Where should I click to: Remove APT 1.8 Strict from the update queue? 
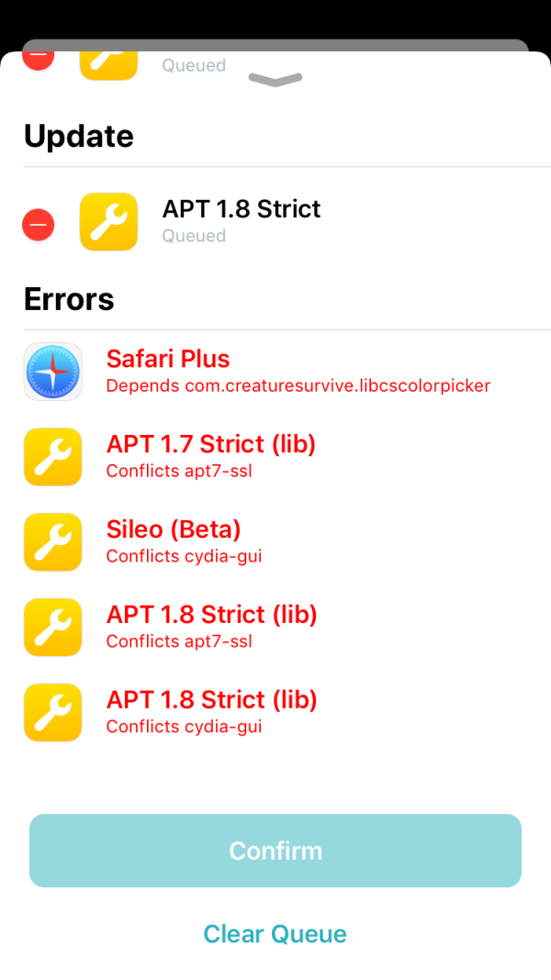click(x=38, y=224)
